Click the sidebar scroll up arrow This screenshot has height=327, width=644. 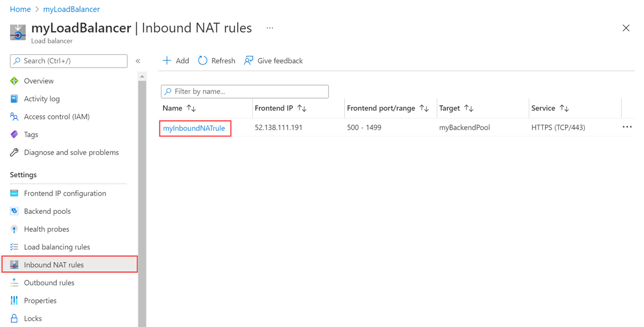click(x=142, y=77)
